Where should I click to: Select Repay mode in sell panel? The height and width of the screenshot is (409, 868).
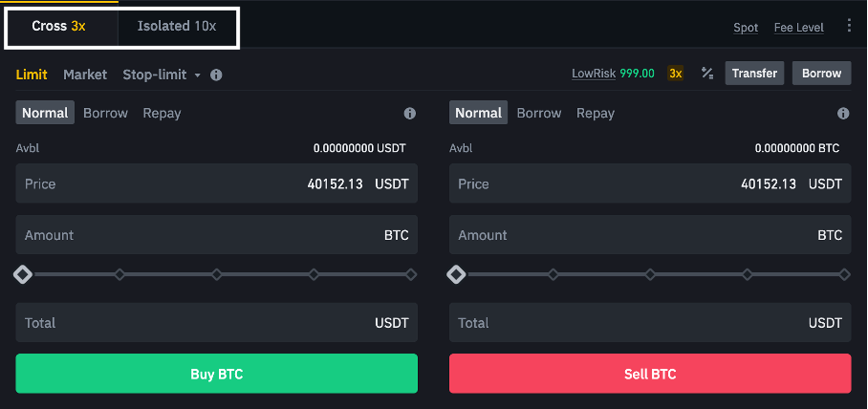[596, 113]
